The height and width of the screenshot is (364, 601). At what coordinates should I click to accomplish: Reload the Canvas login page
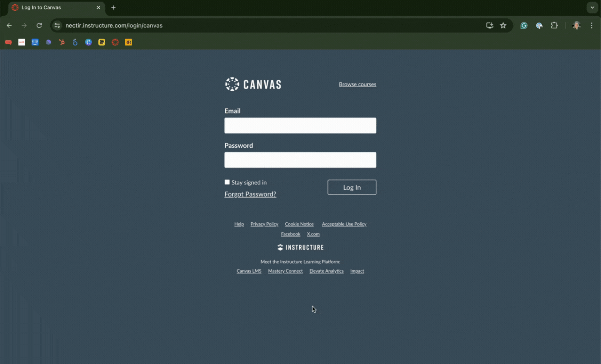click(x=39, y=25)
